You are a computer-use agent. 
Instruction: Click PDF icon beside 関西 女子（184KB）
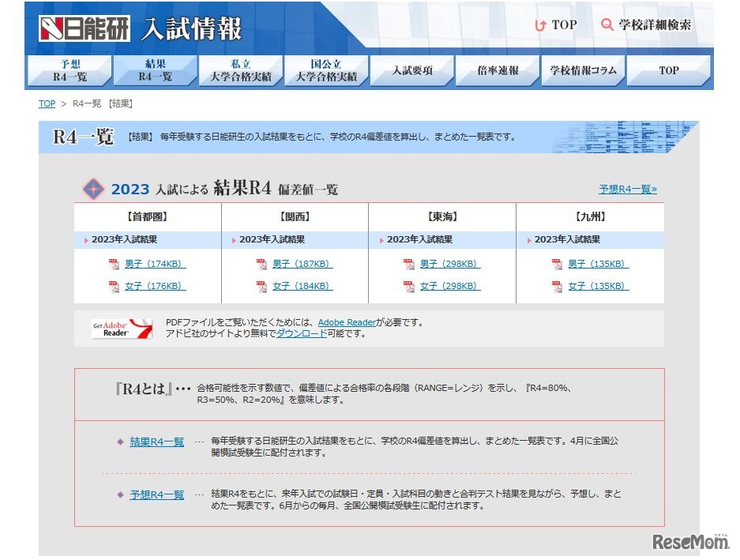pyautogui.click(x=261, y=286)
